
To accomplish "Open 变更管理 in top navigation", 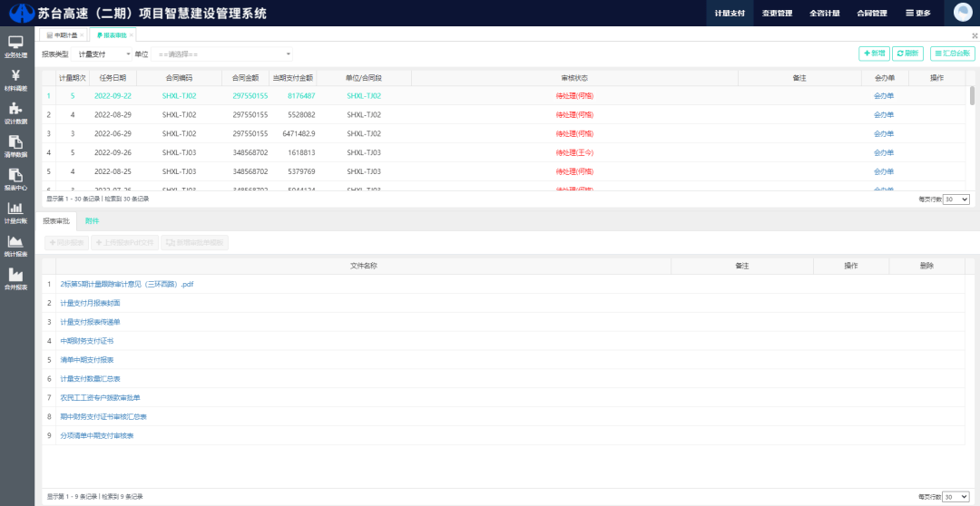I will point(778,13).
